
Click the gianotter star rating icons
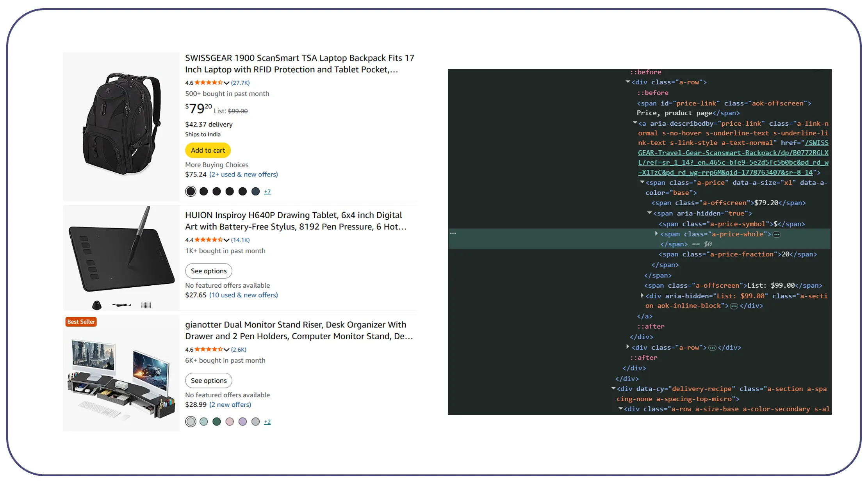(209, 350)
